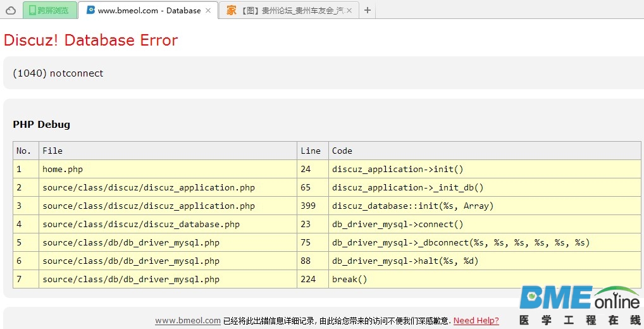Viewport: 644px width, 329px height.
Task: Click the Line column header
Action: pos(313,151)
